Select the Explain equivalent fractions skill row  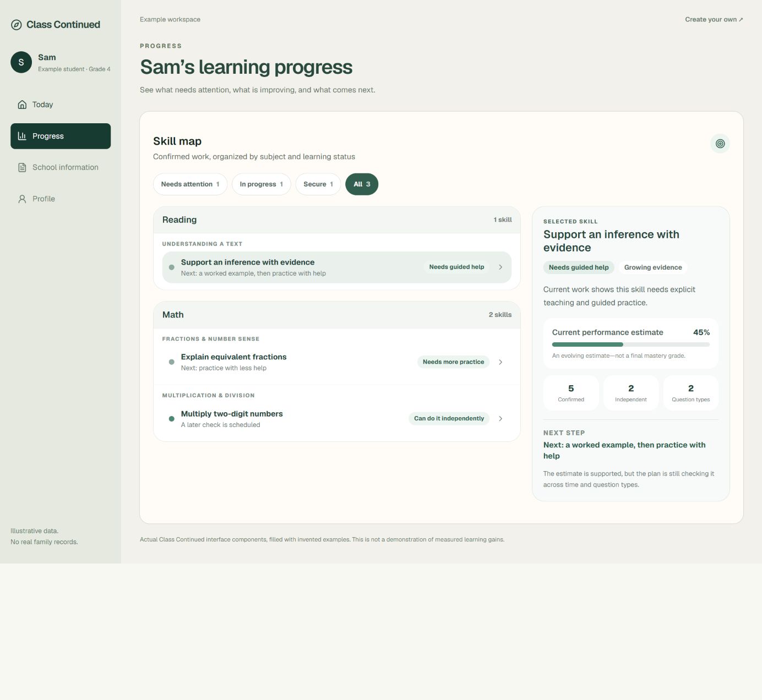pos(337,362)
